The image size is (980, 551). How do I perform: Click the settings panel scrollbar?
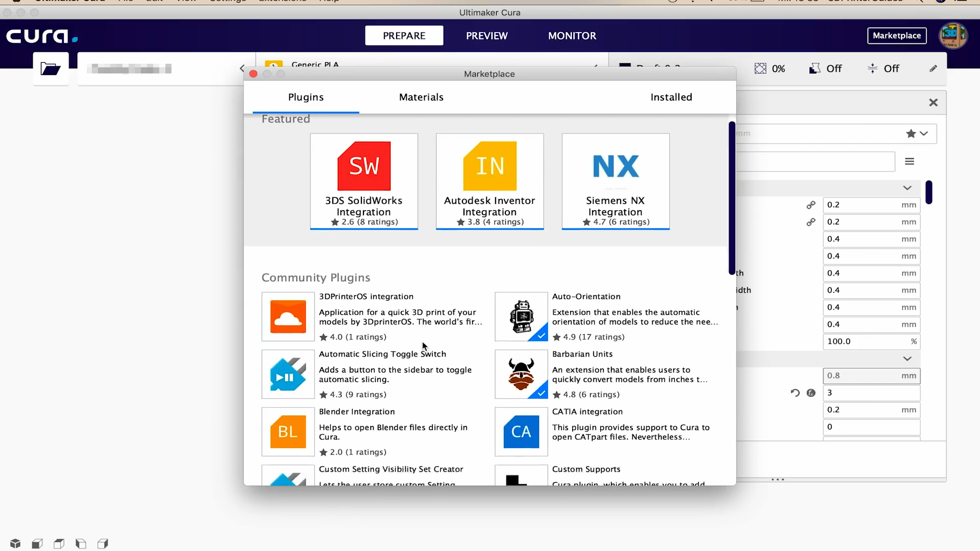929,192
